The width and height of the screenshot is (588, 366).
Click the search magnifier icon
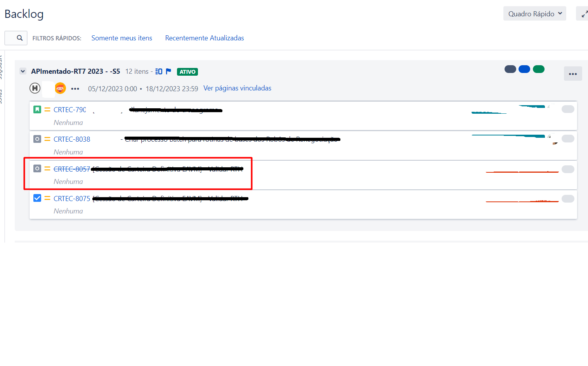point(20,38)
